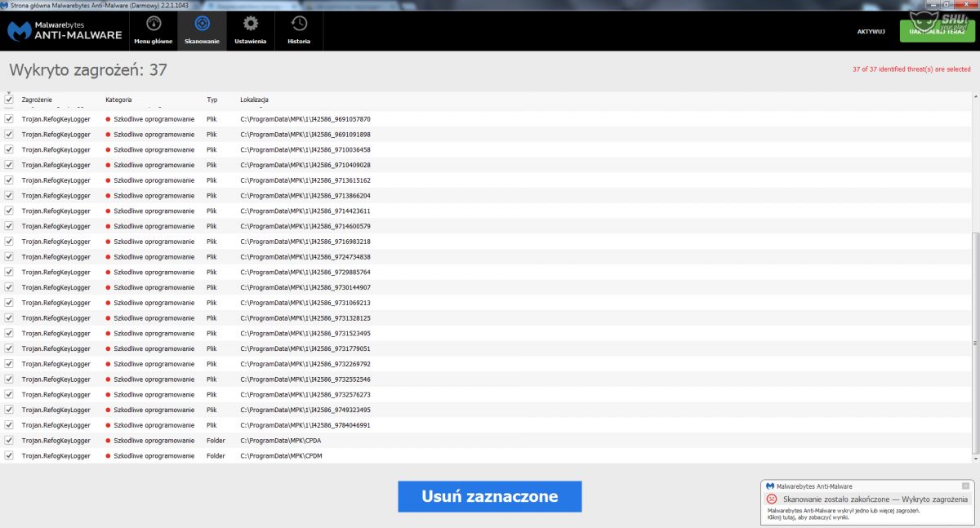Click the AKTYWUJ link

tap(871, 31)
